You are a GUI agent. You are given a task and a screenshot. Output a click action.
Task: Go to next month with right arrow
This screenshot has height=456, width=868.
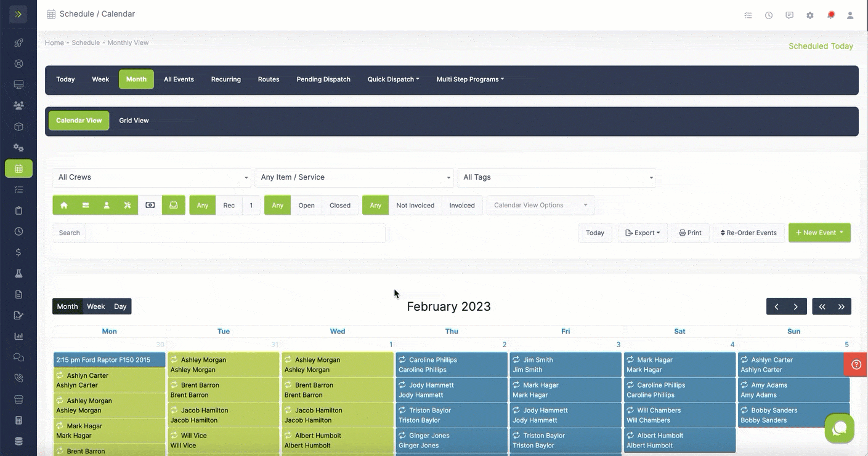[796, 306]
